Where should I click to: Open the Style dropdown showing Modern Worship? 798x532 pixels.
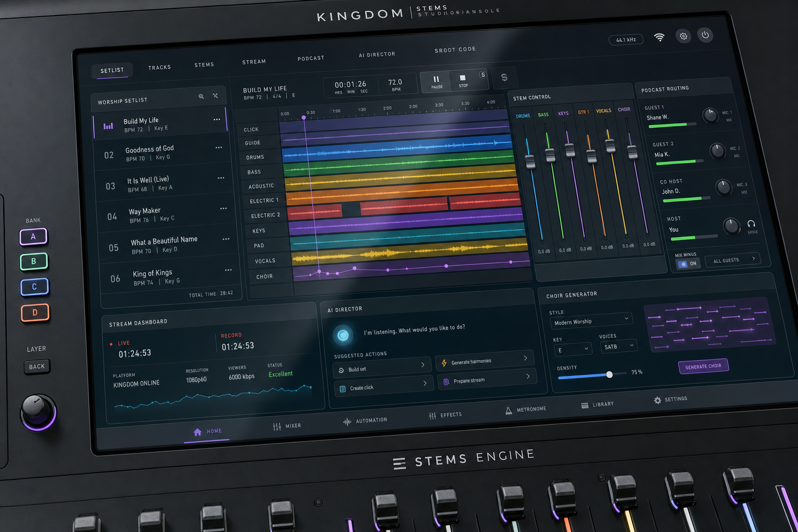click(592, 321)
